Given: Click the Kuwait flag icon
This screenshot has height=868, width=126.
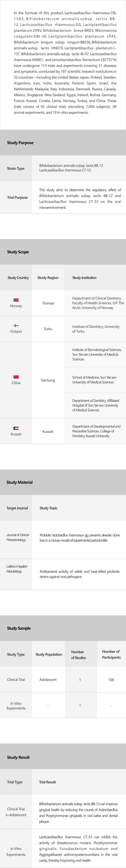Looking at the screenshot, I should point(16,428).
